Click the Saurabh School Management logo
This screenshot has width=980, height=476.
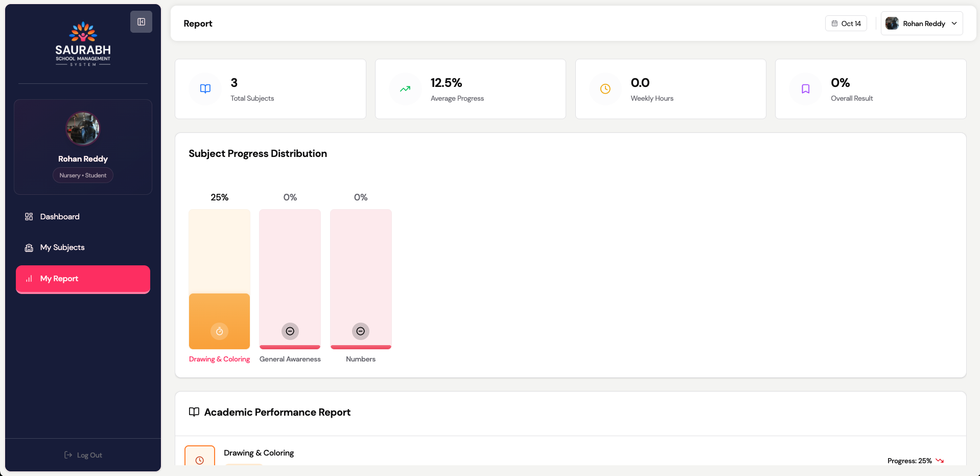click(x=83, y=44)
